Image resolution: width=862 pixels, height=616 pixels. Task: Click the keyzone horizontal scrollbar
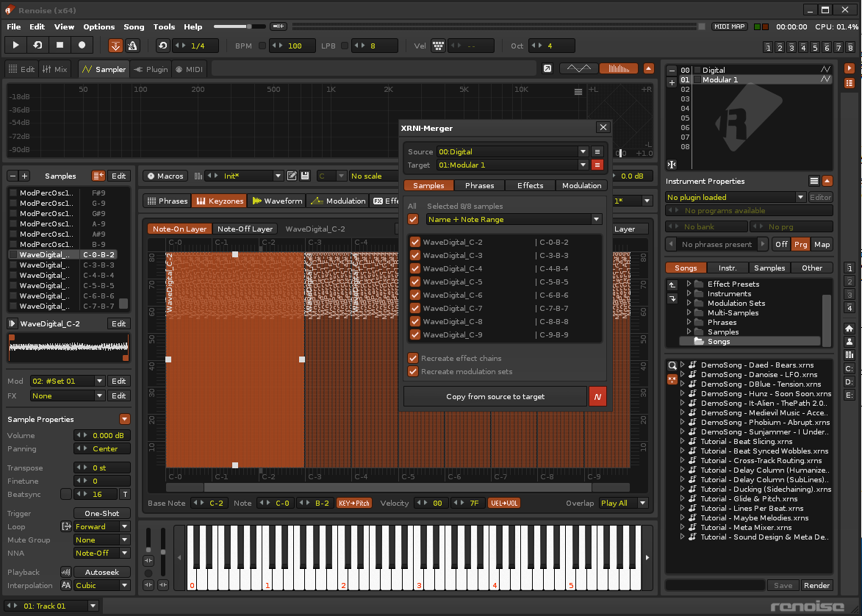point(398,487)
